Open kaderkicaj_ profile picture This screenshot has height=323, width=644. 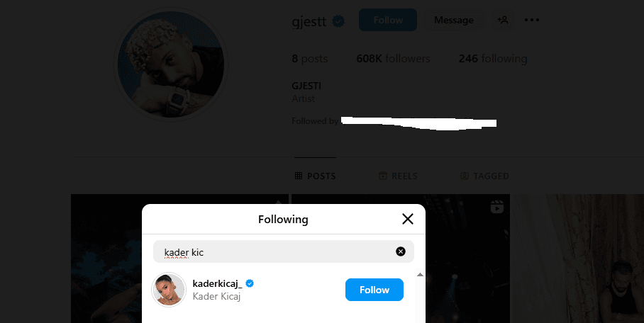[x=169, y=290]
